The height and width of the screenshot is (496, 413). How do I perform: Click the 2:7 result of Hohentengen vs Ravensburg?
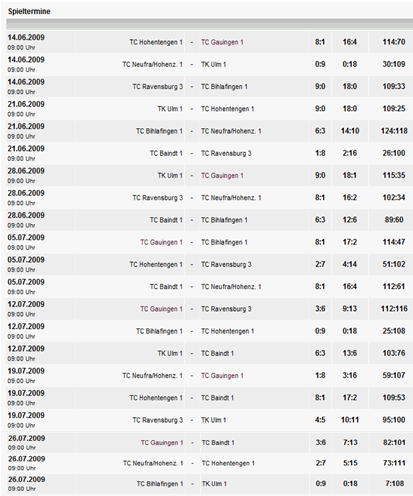[x=320, y=264]
